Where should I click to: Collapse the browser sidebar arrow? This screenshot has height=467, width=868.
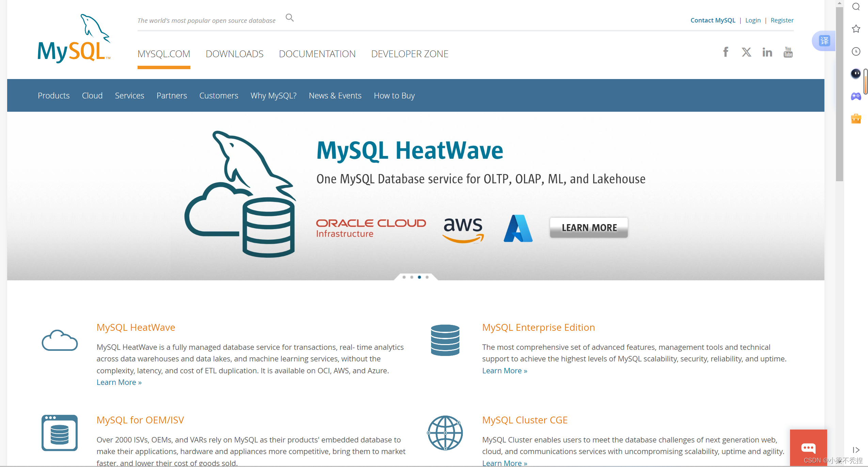pos(856,450)
